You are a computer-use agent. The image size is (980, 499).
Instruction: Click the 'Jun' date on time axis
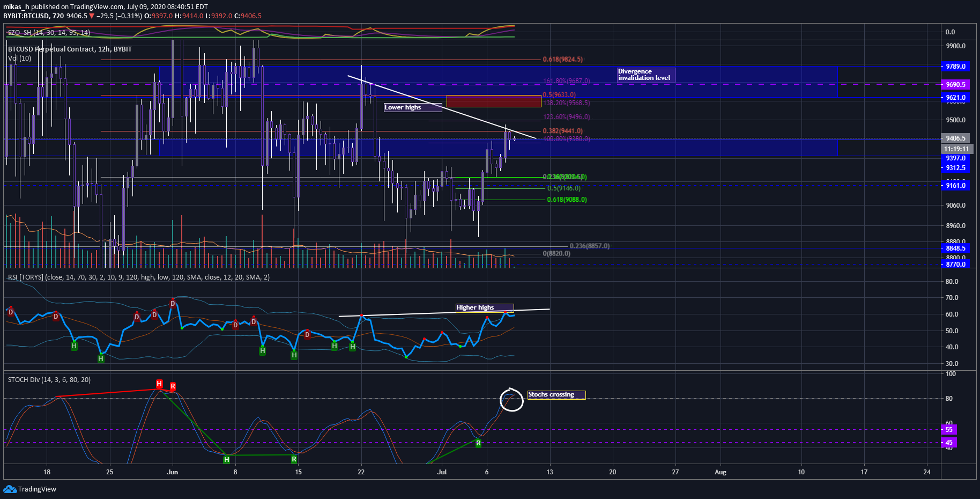(x=173, y=472)
